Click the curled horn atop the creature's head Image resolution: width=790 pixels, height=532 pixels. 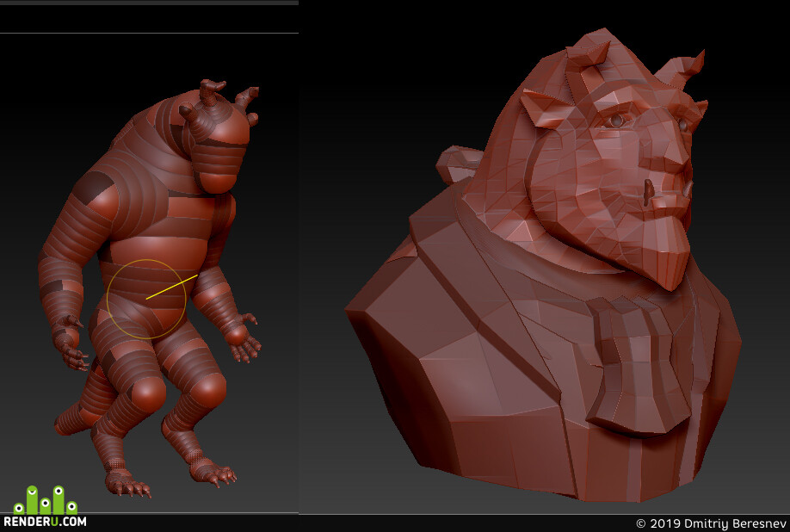(x=211, y=92)
